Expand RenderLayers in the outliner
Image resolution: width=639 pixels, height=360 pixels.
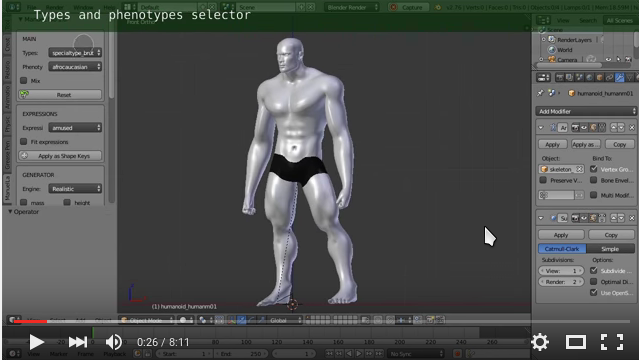543,40
